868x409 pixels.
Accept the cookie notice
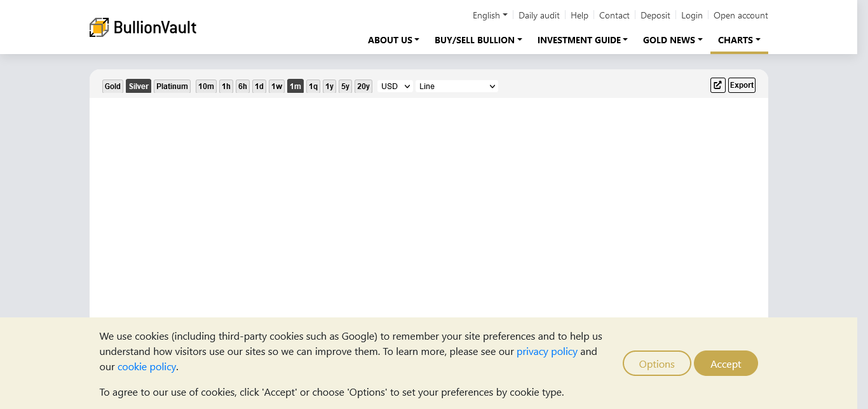tap(726, 364)
